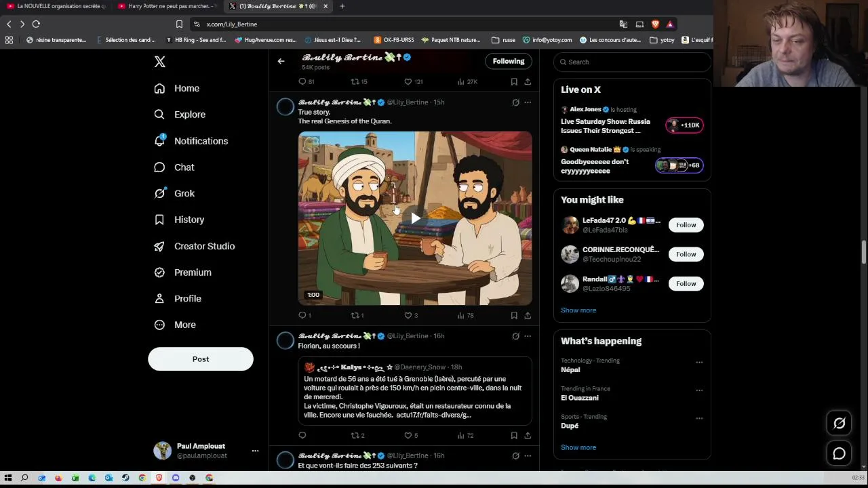Click the Brave Shields icon

click(655, 24)
